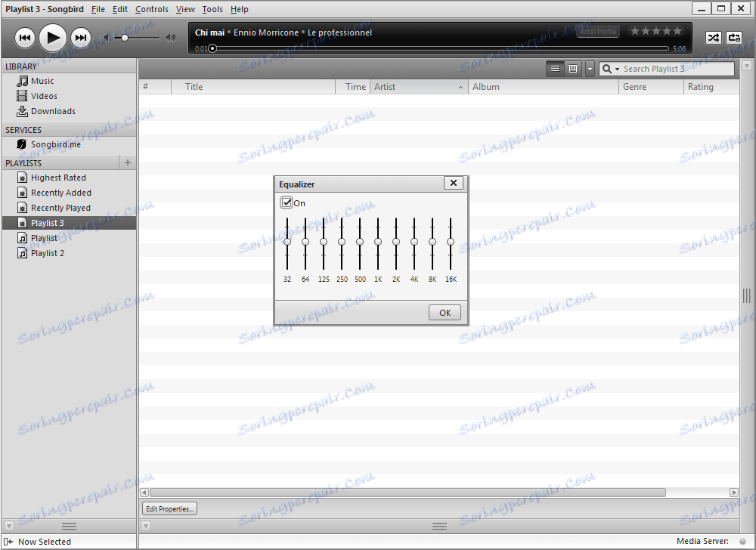756x550 pixels.
Task: Close the Equalizer dialog
Action: coord(453,183)
